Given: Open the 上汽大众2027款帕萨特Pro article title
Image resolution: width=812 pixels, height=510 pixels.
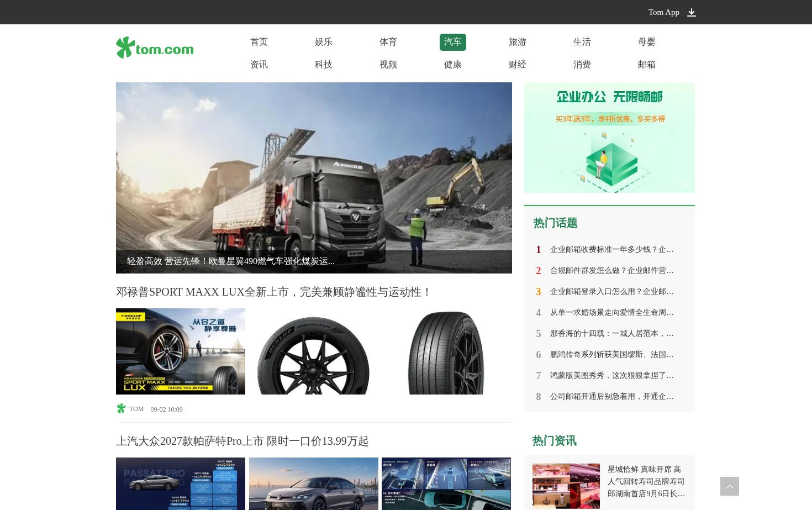Looking at the screenshot, I should tap(242, 441).
